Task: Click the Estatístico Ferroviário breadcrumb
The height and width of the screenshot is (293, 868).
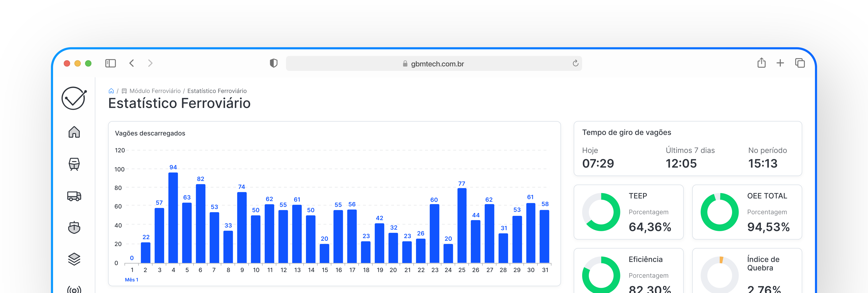Action: pos(217,91)
